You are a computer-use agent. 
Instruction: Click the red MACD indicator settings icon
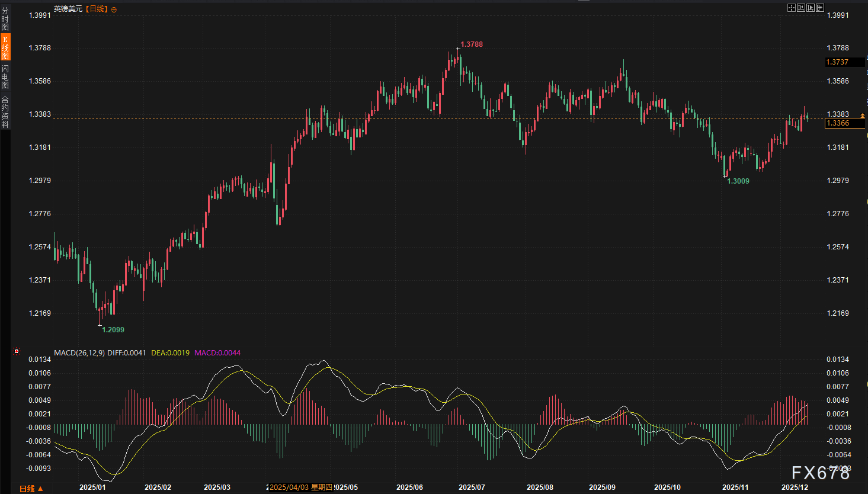(17, 351)
